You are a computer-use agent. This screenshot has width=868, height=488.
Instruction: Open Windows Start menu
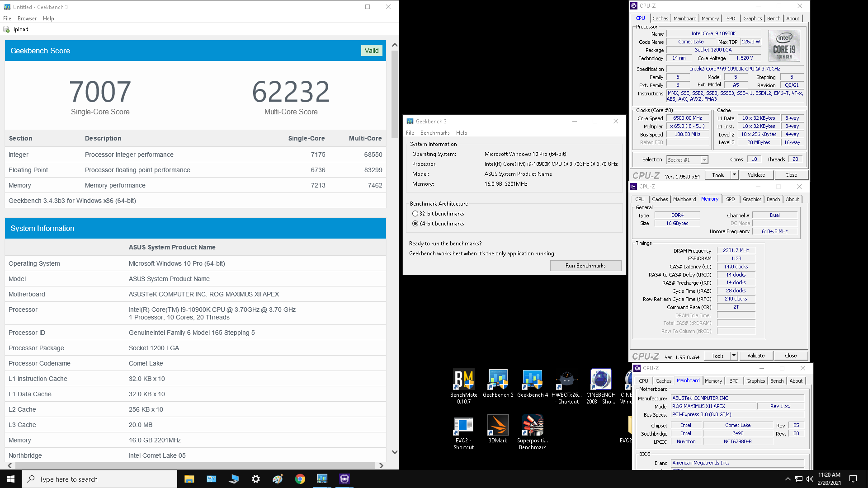(x=11, y=479)
